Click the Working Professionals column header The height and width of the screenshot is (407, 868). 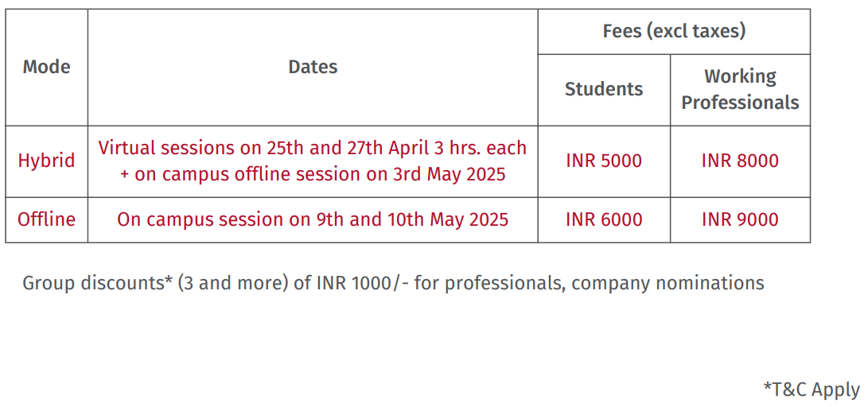tap(740, 89)
